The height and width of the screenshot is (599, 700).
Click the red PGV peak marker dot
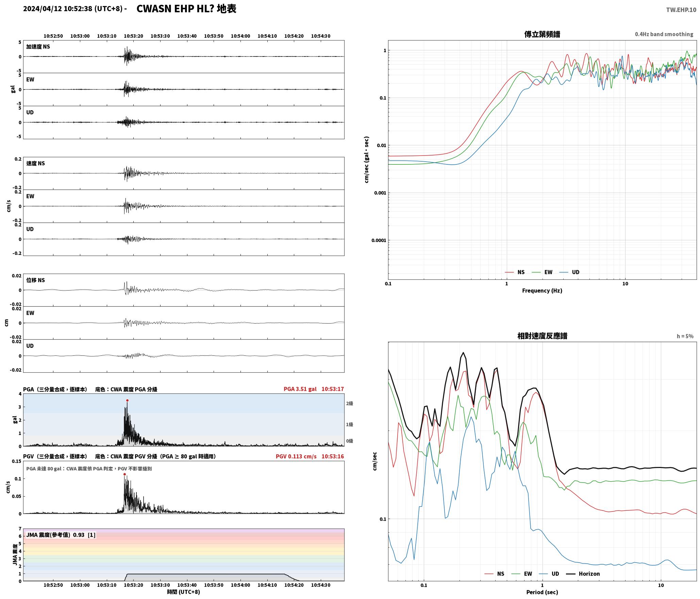point(124,474)
